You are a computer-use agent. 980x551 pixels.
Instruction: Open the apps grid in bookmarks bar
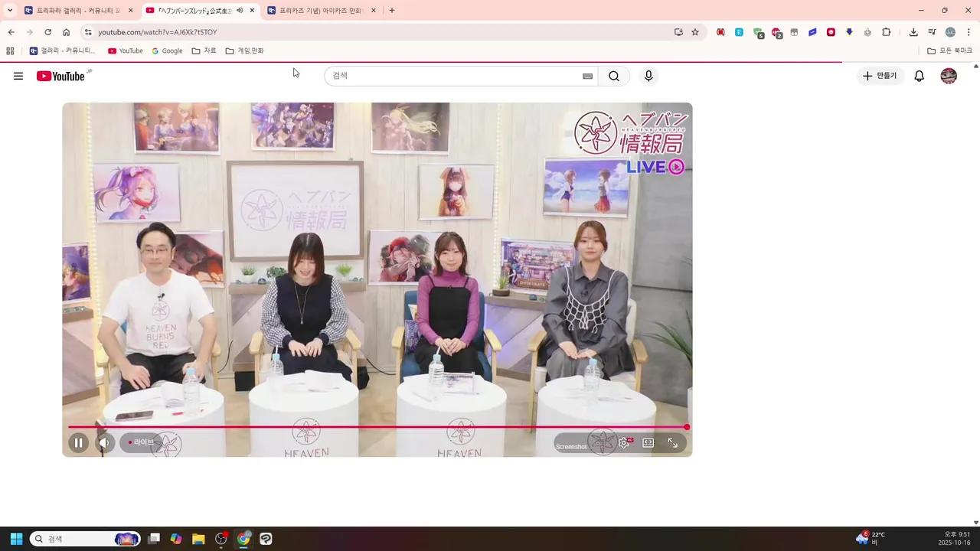[10, 51]
